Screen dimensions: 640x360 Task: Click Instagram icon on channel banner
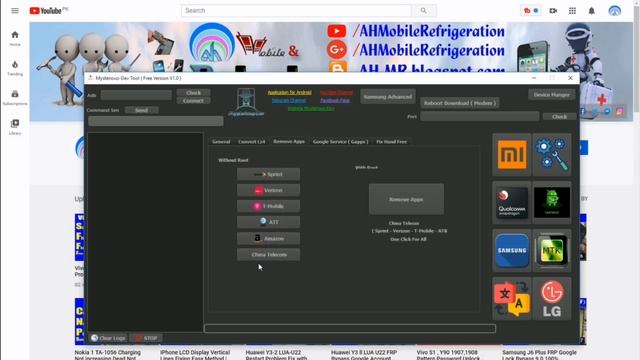pos(620,111)
